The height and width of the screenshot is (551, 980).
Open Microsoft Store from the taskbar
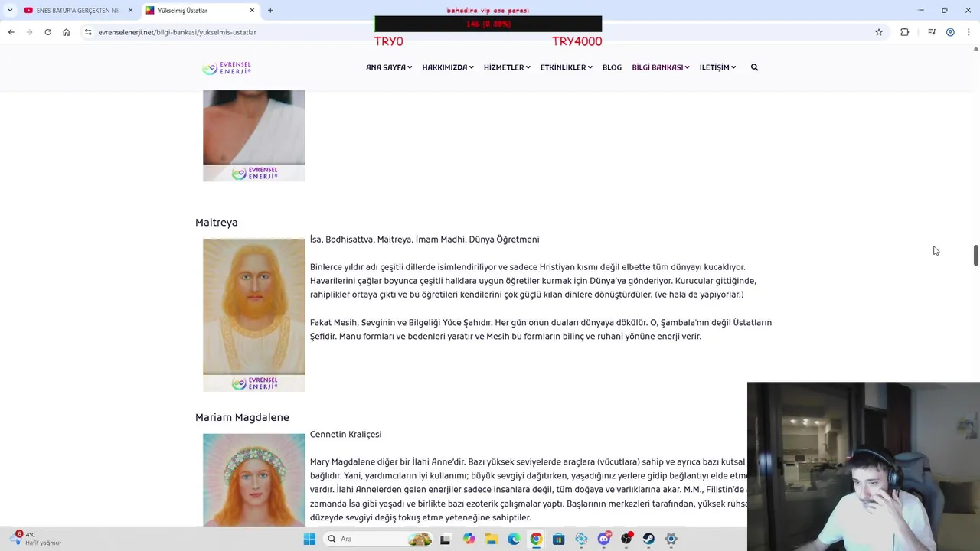[559, 539]
